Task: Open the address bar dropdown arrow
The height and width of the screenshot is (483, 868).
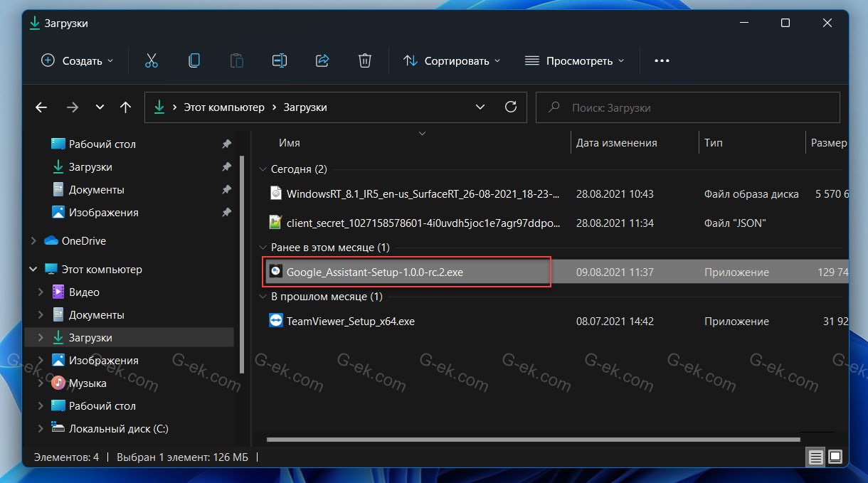Action: click(x=480, y=106)
